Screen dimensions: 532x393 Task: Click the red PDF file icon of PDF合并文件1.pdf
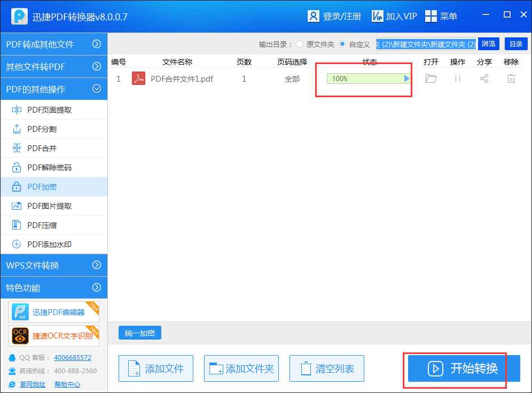click(x=138, y=78)
